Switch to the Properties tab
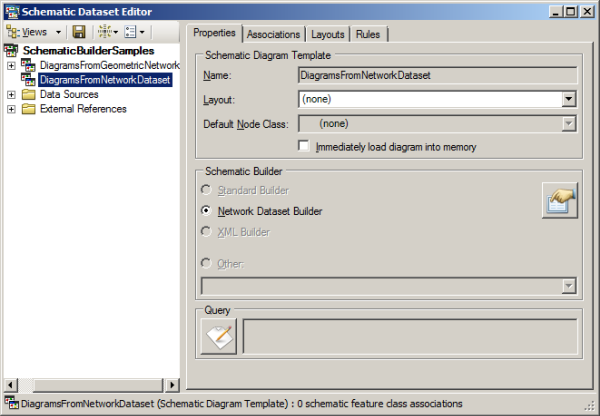This screenshot has width=600, height=416. pyautogui.click(x=214, y=33)
